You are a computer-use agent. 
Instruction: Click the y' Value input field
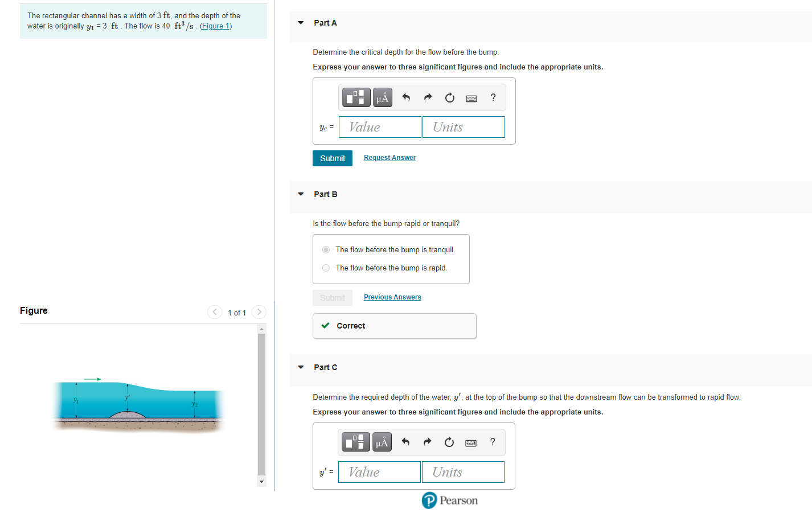379,472
